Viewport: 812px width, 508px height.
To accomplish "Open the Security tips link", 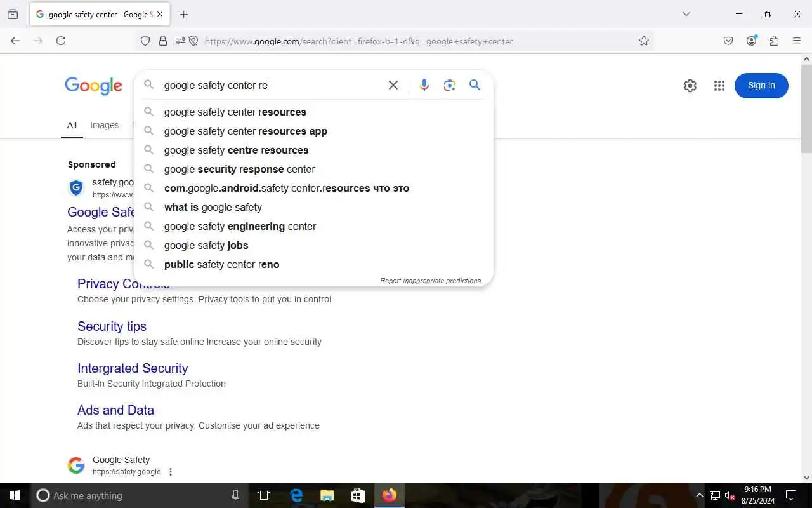I will click(x=112, y=326).
